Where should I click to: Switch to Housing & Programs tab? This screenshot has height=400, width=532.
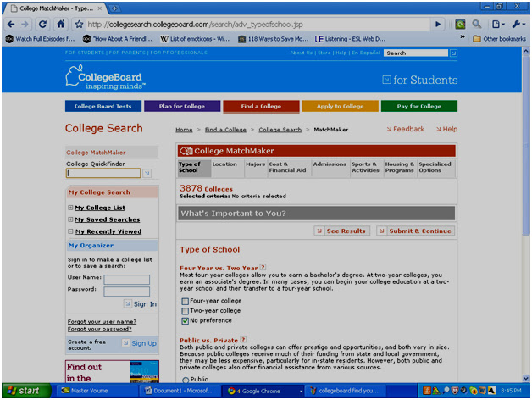401,168
